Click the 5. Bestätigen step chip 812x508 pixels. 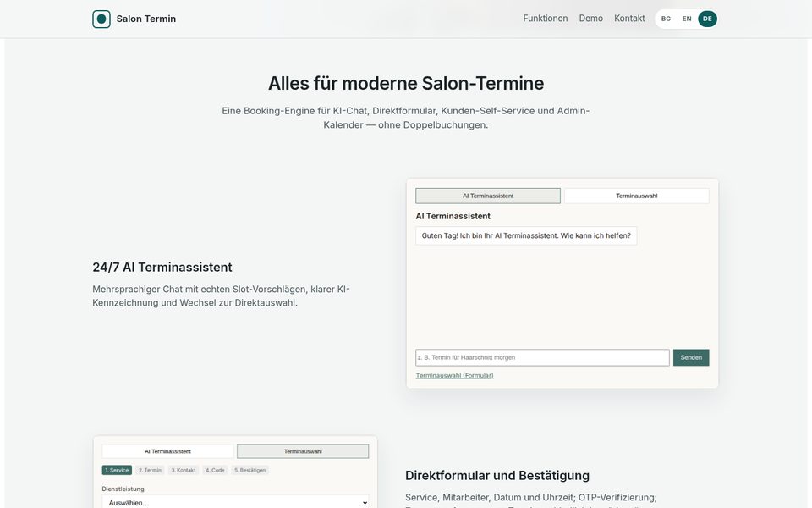click(x=250, y=470)
